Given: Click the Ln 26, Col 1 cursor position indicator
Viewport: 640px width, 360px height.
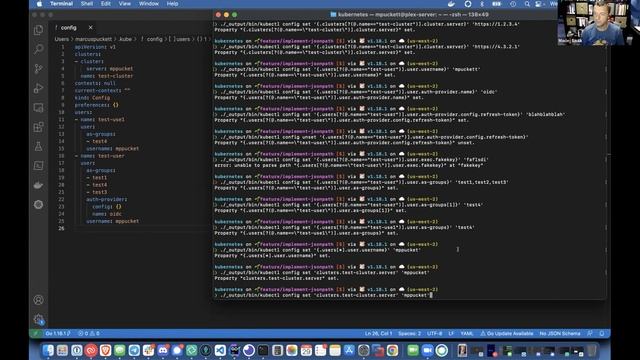Looking at the screenshot, I should pos(378,333).
